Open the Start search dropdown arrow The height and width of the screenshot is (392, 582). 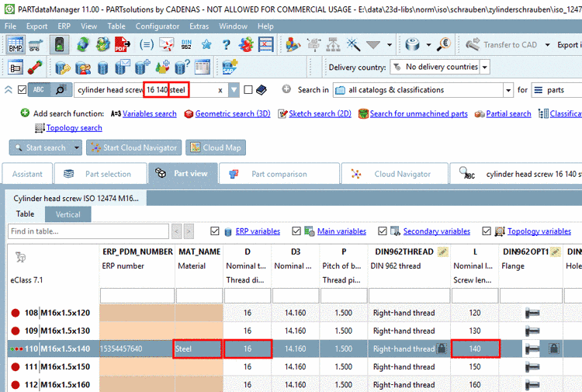(x=77, y=147)
